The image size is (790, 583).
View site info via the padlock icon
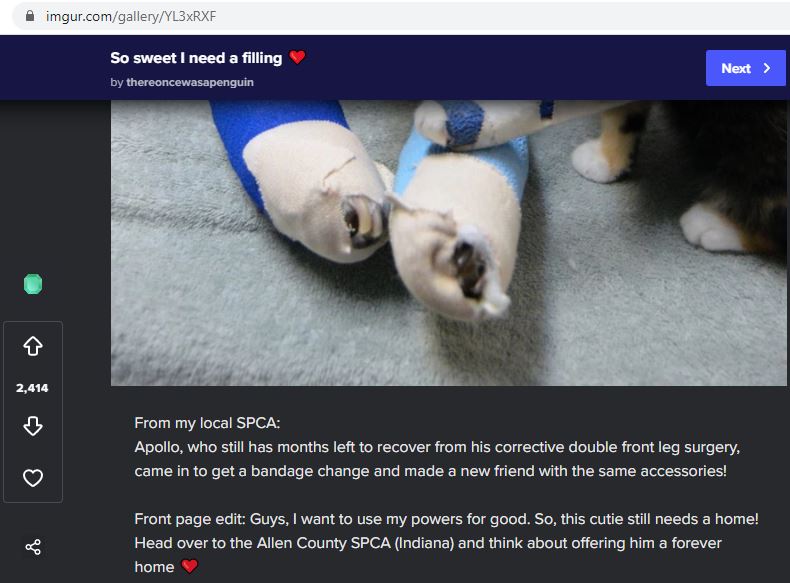(x=30, y=16)
